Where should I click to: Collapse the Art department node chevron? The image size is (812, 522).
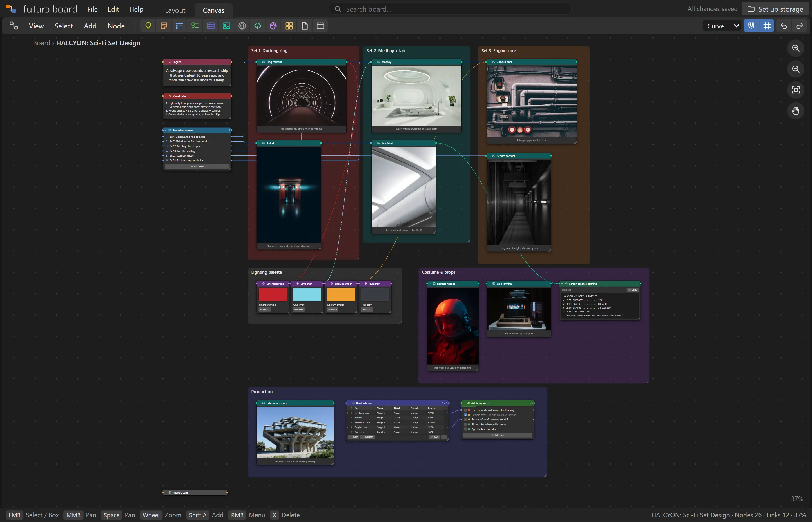(x=464, y=403)
